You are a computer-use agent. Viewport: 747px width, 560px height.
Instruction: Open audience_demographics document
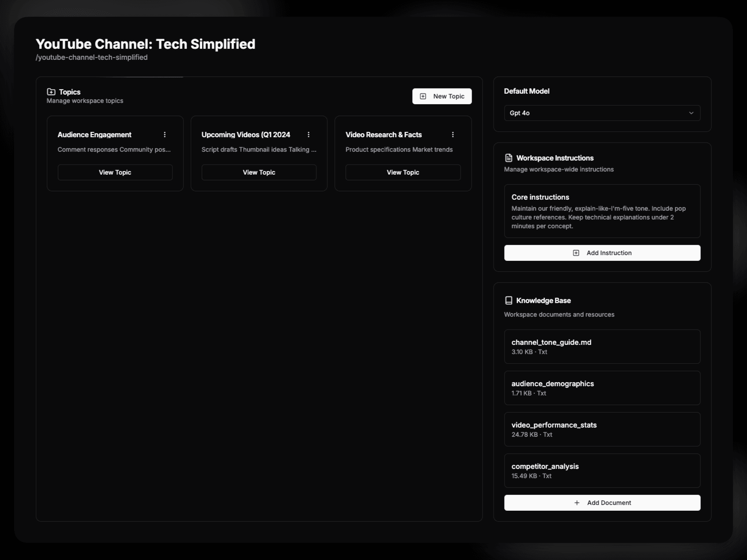pos(602,388)
